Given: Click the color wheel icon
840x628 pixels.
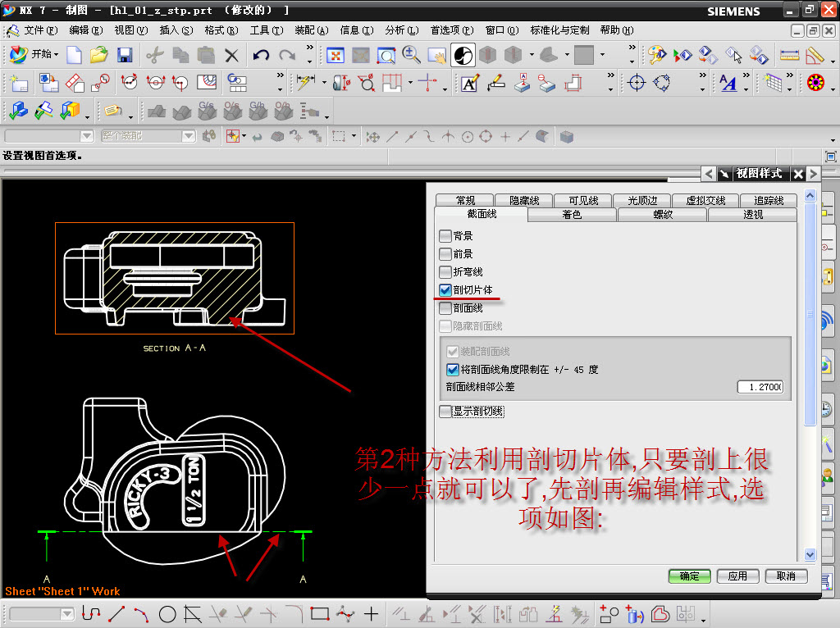Looking at the screenshot, I should (x=815, y=83).
